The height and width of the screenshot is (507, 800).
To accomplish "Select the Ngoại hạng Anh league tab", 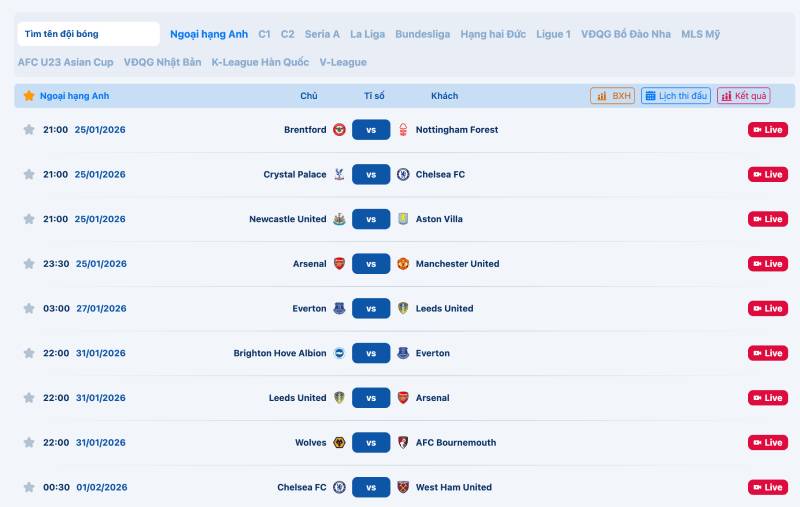I will click(x=209, y=34).
